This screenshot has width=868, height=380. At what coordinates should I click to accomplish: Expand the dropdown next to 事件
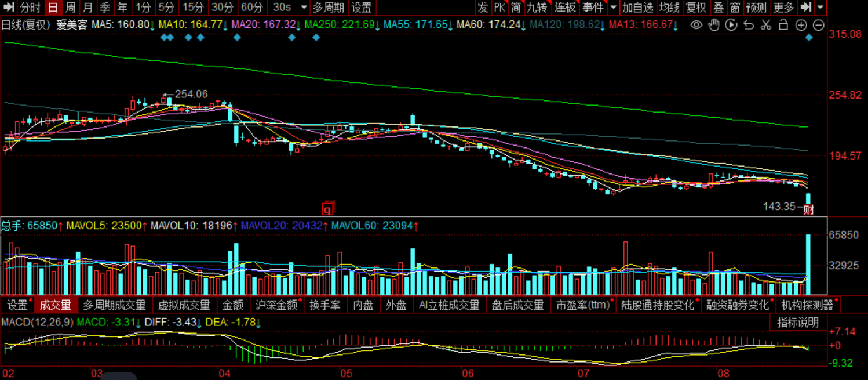pyautogui.click(x=614, y=8)
